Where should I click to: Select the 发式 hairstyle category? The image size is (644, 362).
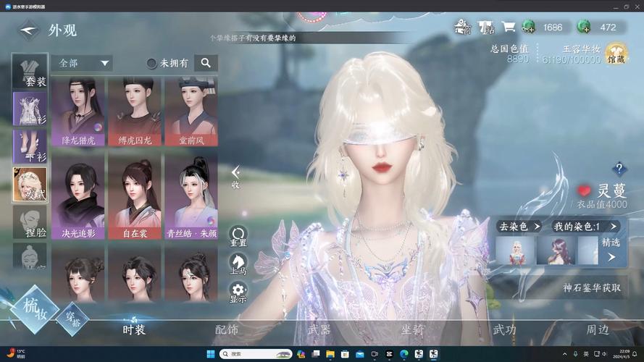coord(30,185)
